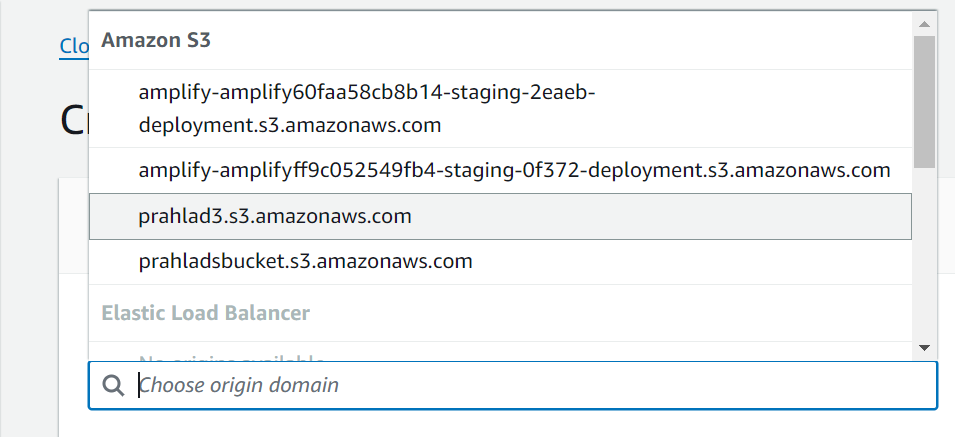Click second line of the staging-2eaeb origin entry

(290, 127)
